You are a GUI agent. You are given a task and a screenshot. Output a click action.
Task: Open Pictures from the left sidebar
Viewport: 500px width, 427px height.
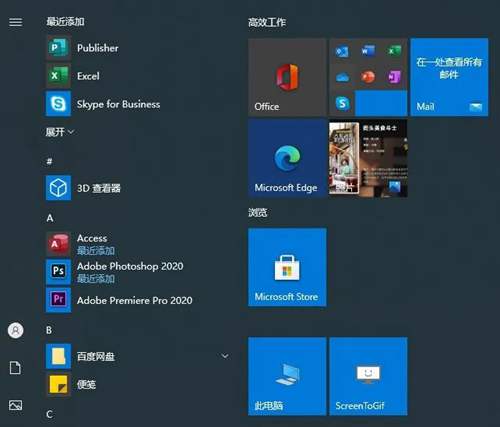pyautogui.click(x=16, y=405)
